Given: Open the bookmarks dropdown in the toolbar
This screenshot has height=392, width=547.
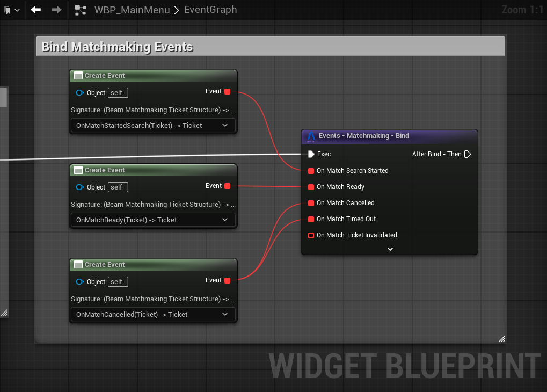Looking at the screenshot, I should [12, 10].
